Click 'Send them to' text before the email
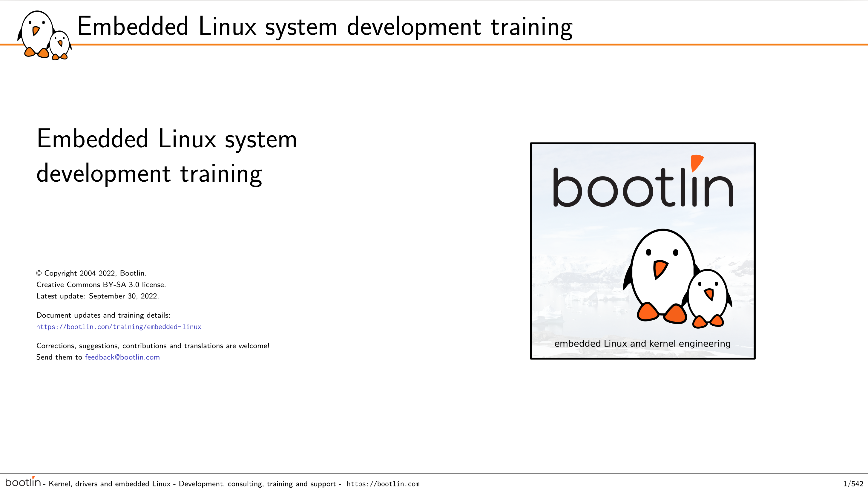This screenshot has width=868, height=490. coord(59,357)
